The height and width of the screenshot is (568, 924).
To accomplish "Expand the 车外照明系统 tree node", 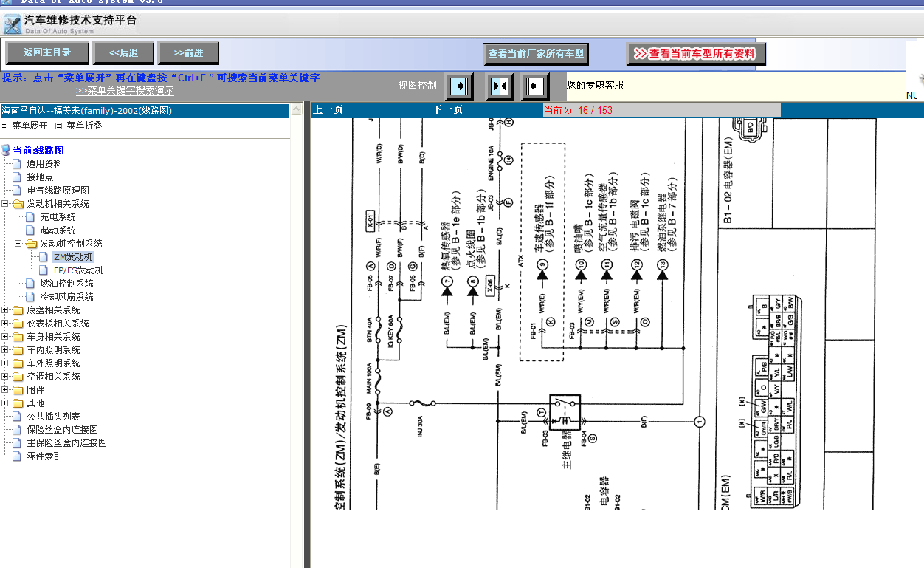I will (x=6, y=363).
